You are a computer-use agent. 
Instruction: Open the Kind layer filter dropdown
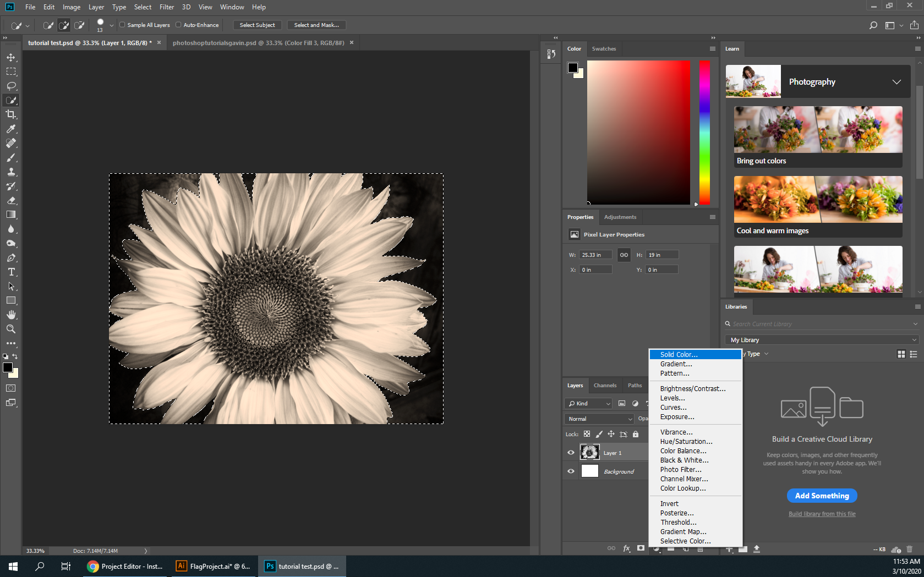click(x=588, y=403)
